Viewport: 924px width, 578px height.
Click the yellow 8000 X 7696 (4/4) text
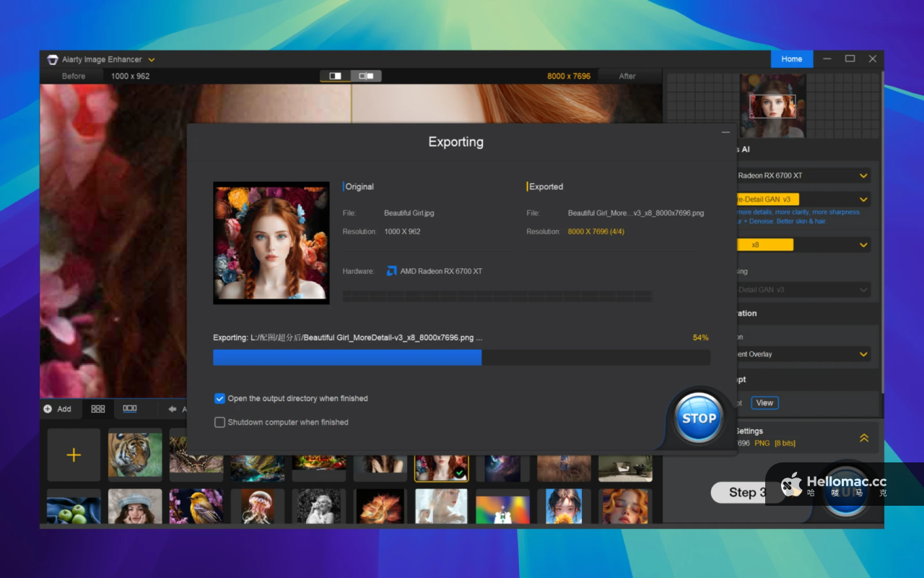tap(596, 231)
